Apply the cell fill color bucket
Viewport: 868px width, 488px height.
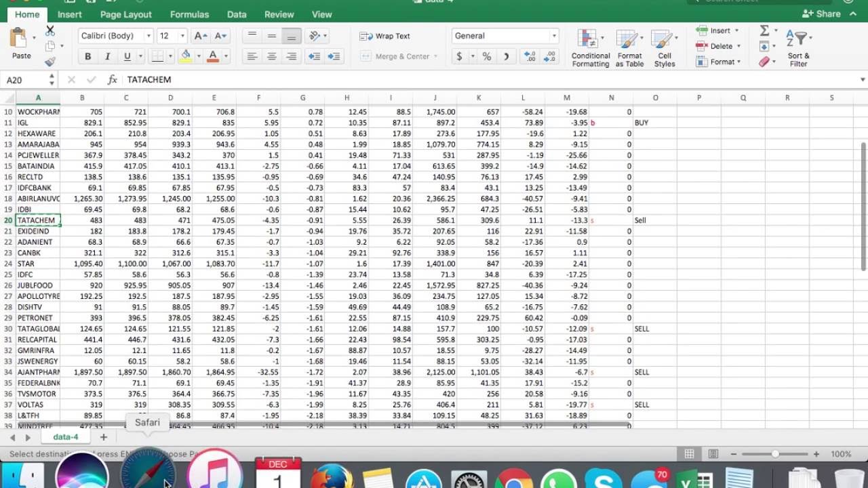186,56
